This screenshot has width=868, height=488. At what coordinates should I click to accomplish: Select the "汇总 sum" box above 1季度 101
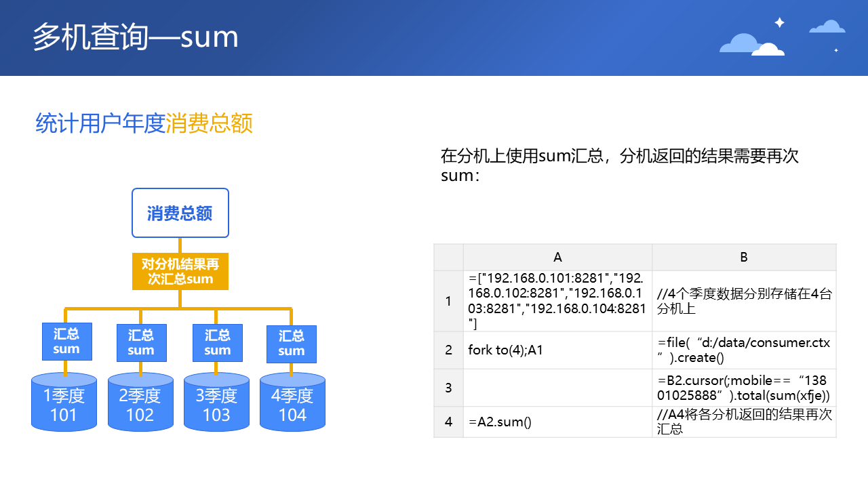66,342
